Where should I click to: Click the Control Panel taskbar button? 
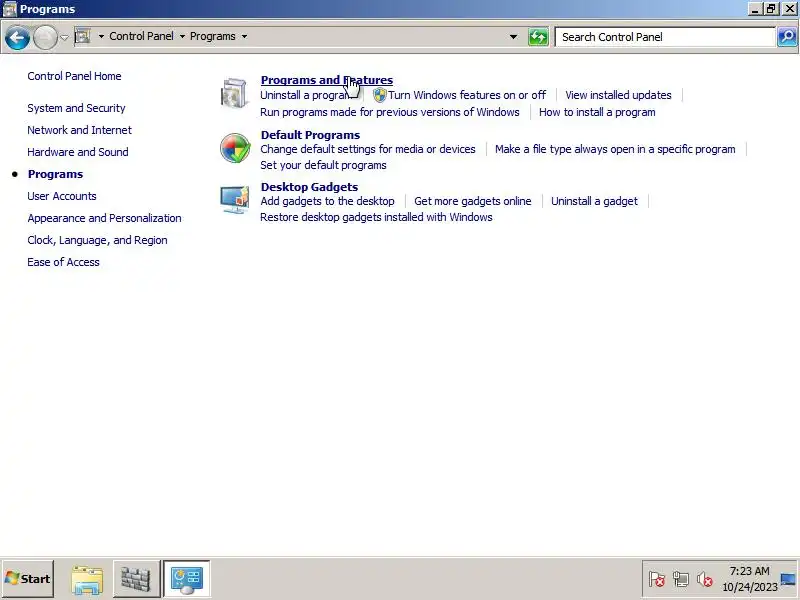pyautogui.click(x=187, y=579)
